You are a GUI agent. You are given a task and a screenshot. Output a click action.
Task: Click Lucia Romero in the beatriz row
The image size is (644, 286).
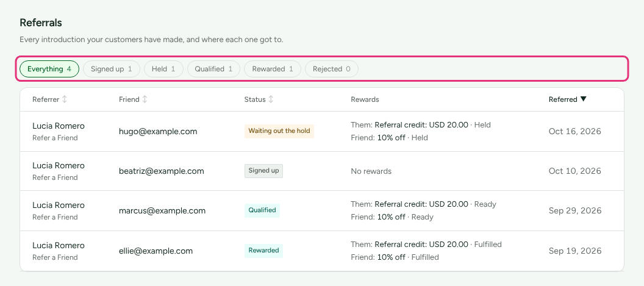(59, 166)
